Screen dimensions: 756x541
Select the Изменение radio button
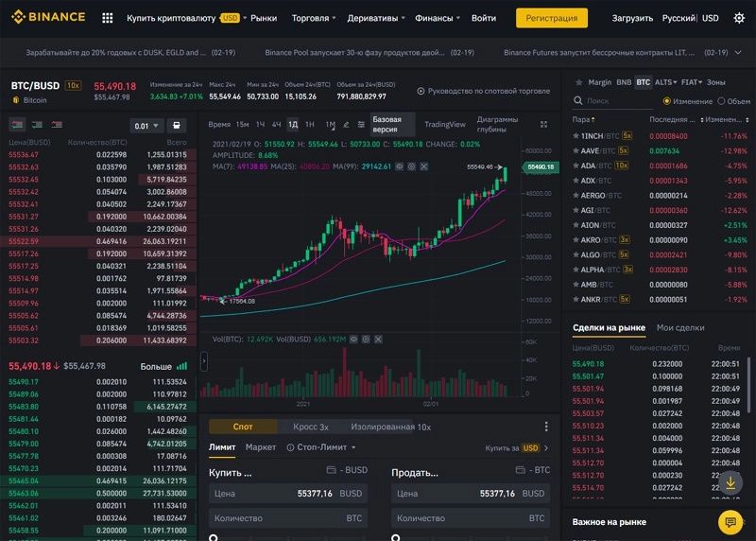pyautogui.click(x=667, y=101)
